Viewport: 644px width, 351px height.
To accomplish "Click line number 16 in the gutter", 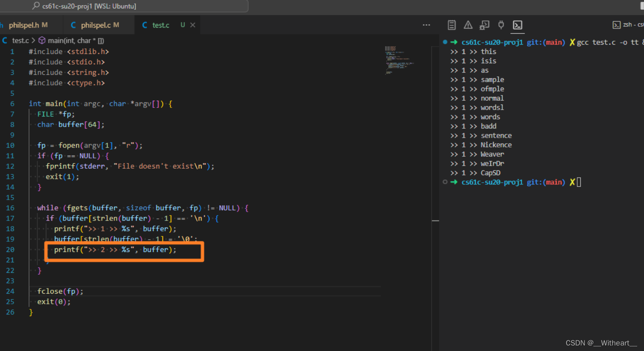I will pos(10,208).
